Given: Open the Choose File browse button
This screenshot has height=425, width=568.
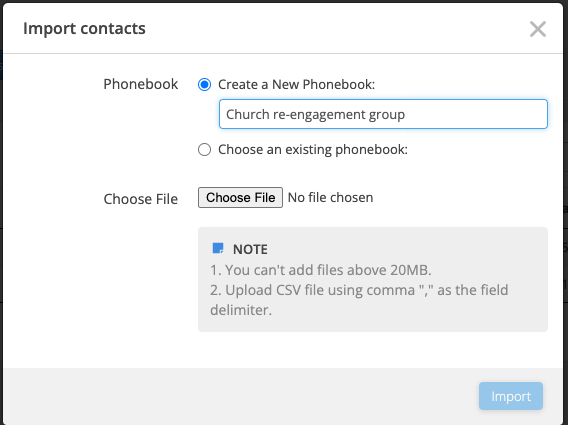Looking at the screenshot, I should click(x=240, y=197).
